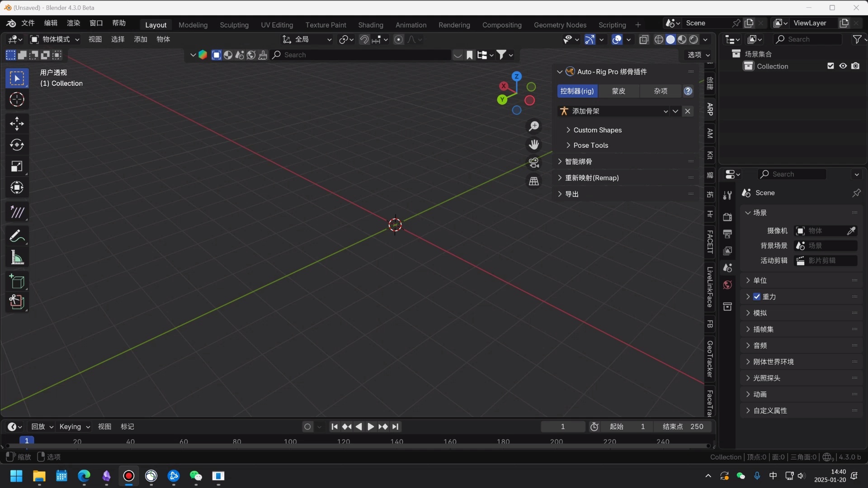Open the 物体模式 mode dropdown
Screen dimensions: 868x488
click(55, 40)
